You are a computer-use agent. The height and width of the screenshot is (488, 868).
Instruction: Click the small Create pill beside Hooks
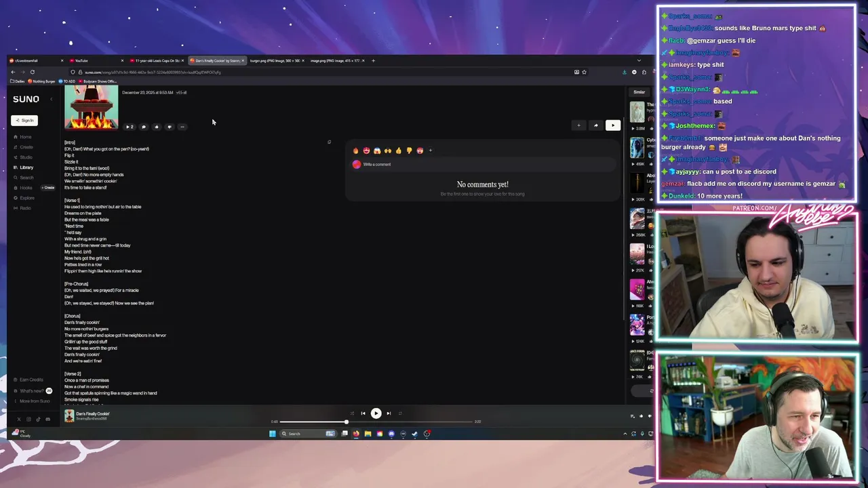48,188
